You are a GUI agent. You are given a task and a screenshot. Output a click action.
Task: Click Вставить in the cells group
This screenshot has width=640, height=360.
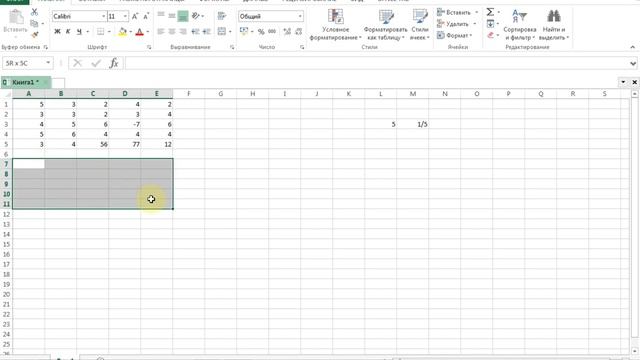[457, 12]
